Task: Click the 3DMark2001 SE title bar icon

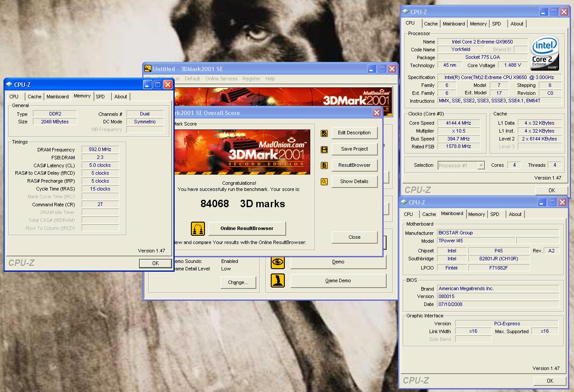Action: pos(148,69)
